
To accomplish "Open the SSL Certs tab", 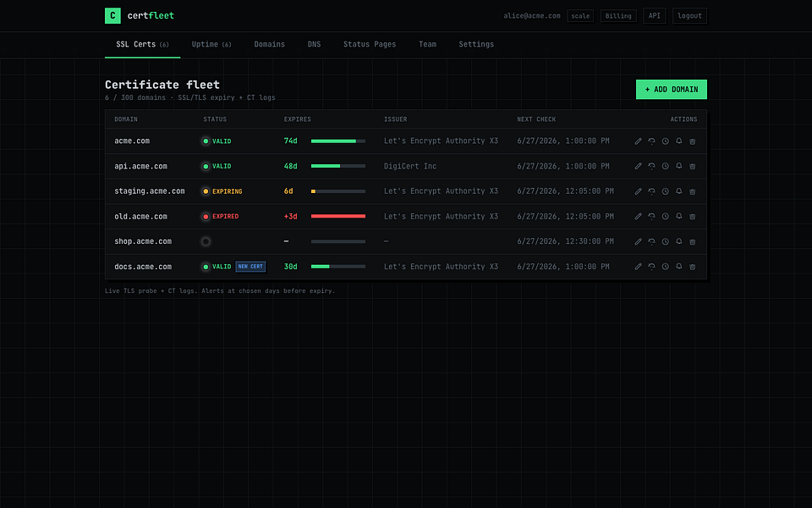I will [142, 45].
